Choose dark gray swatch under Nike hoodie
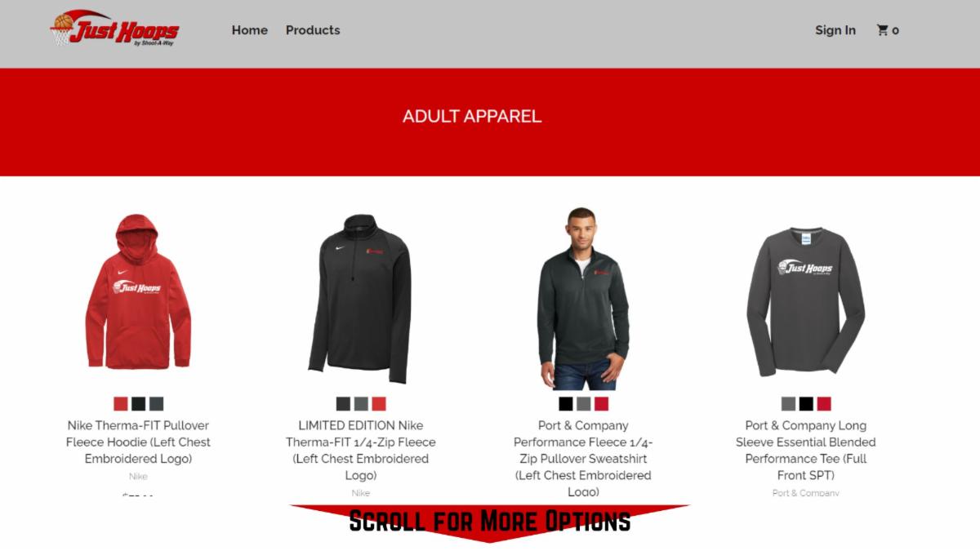980x551 pixels. (x=157, y=403)
